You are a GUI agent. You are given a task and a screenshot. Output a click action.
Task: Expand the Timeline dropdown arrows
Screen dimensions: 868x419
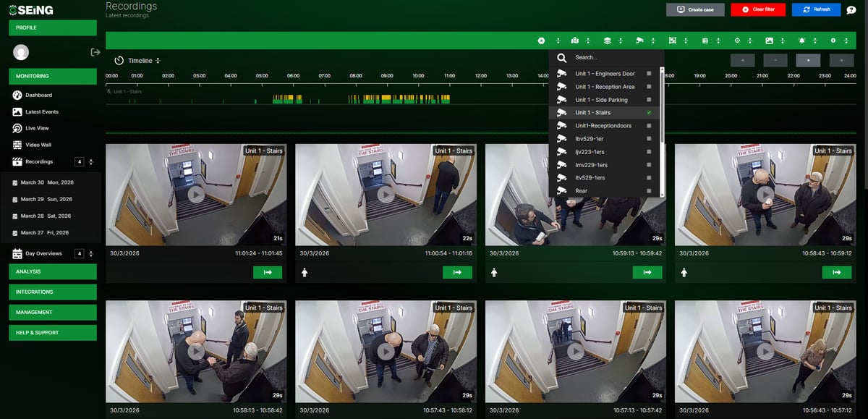pyautogui.click(x=158, y=61)
